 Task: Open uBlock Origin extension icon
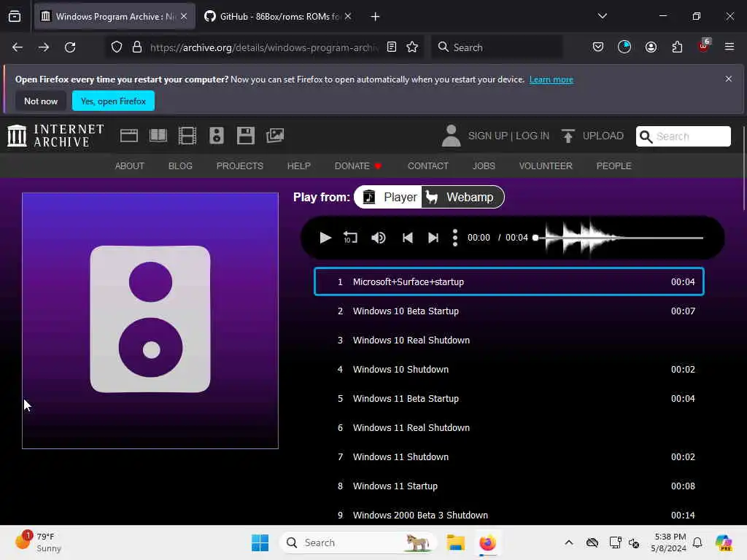[x=704, y=46]
